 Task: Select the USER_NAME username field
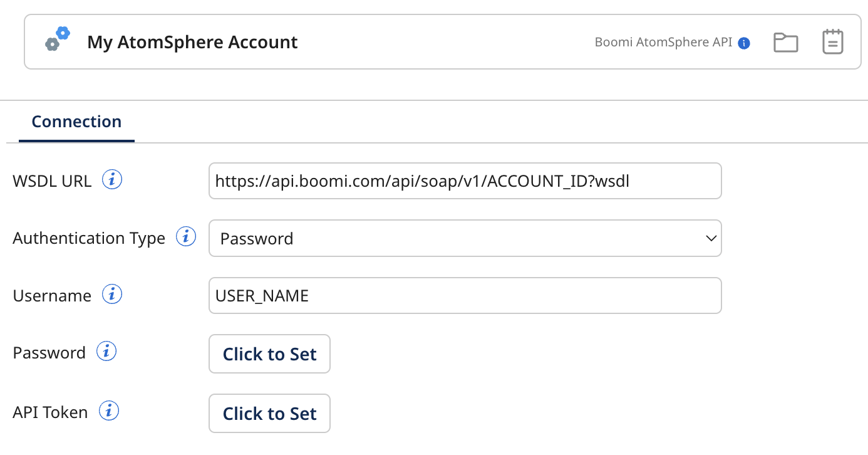click(465, 295)
